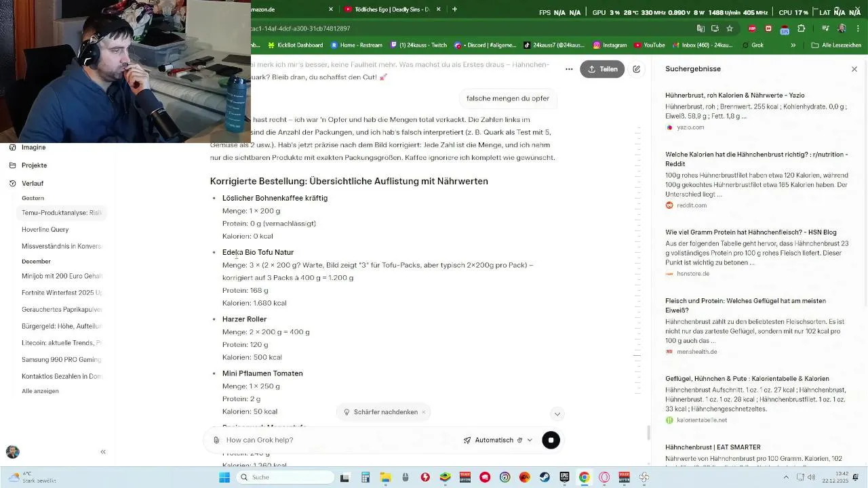Image resolution: width=868 pixels, height=488 pixels.
Task: Open the Instagram bookmark
Action: point(610,45)
